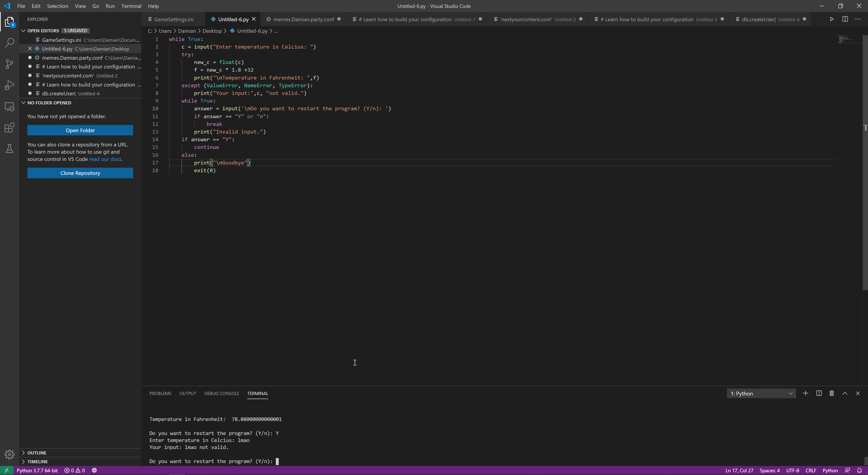
Task: Open the terminal selector dropdown '1: Python'
Action: (761, 393)
